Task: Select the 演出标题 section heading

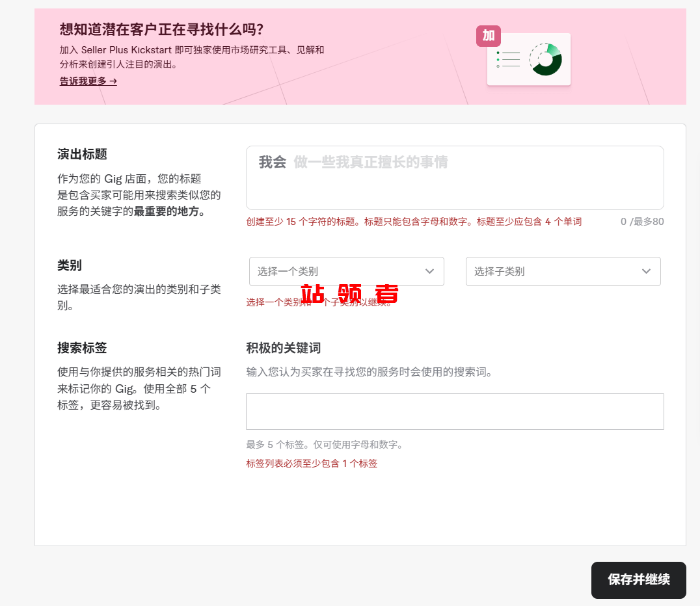Action: point(82,154)
